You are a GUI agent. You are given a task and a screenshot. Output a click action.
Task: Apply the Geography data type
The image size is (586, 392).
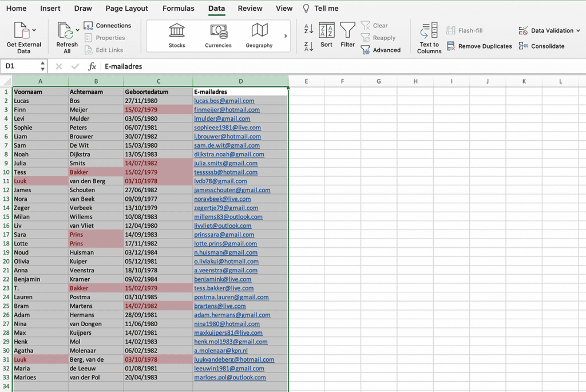point(259,34)
